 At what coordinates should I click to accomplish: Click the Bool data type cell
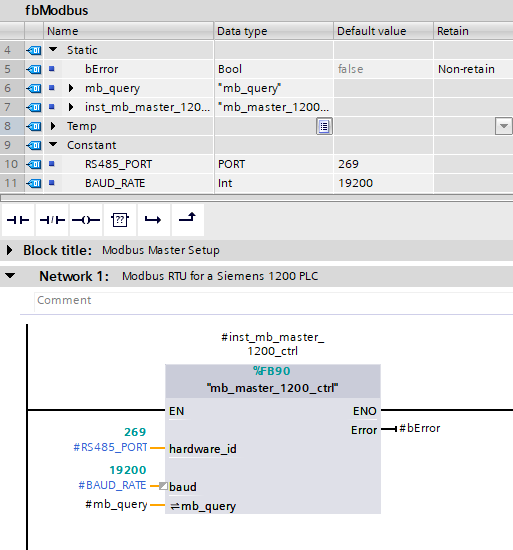coord(274,69)
